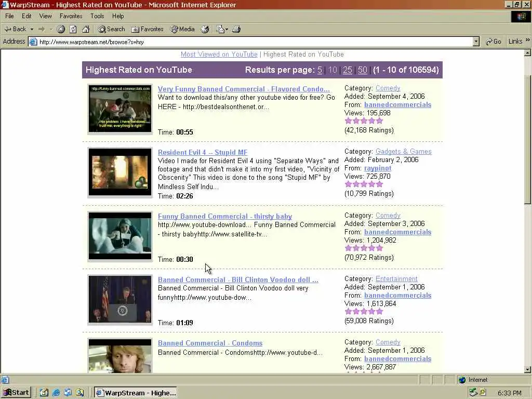Expand the address bar dropdown

[x=476, y=42]
